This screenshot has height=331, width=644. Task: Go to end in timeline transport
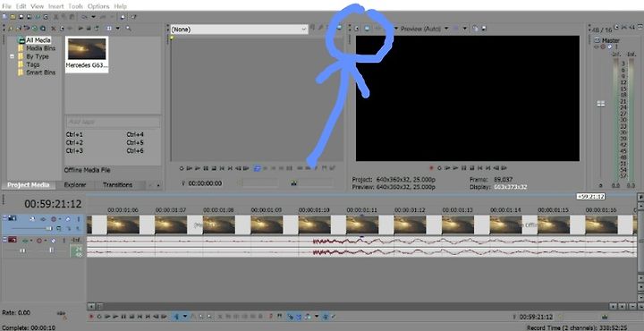point(148,316)
